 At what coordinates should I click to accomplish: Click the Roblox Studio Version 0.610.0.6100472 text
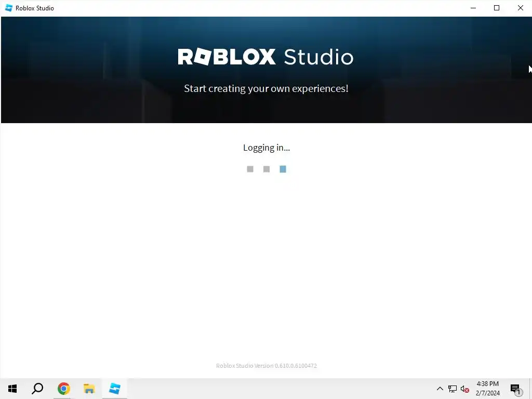(x=267, y=366)
